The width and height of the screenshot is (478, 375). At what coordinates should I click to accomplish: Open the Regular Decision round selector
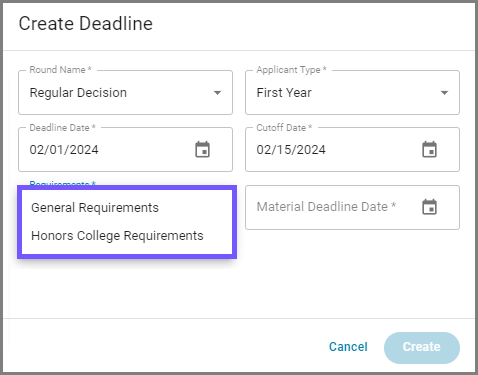coord(125,92)
